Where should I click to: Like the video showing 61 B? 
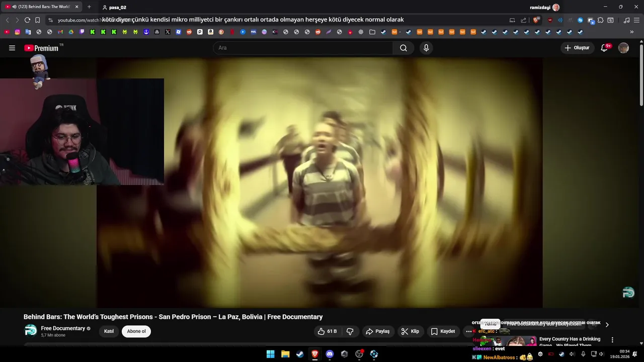coord(327,331)
